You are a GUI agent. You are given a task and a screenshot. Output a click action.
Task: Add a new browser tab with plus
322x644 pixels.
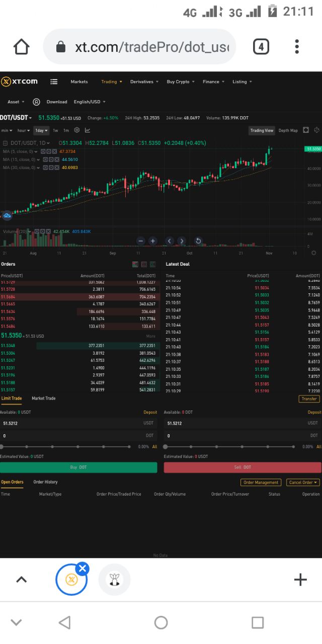(x=300, y=580)
